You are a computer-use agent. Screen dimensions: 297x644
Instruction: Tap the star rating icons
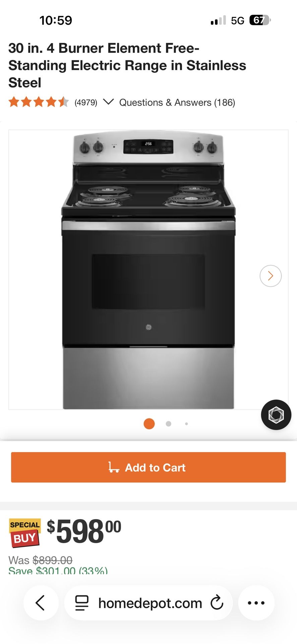[39, 102]
